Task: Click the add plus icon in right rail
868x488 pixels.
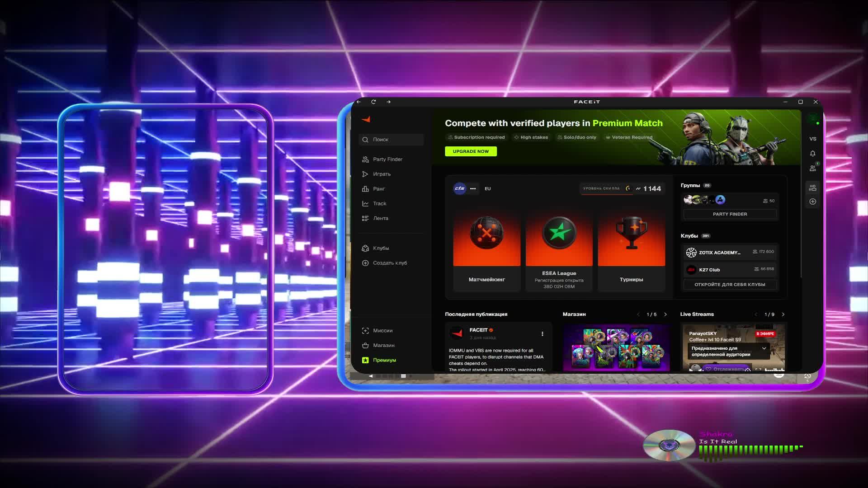Action: (x=813, y=202)
